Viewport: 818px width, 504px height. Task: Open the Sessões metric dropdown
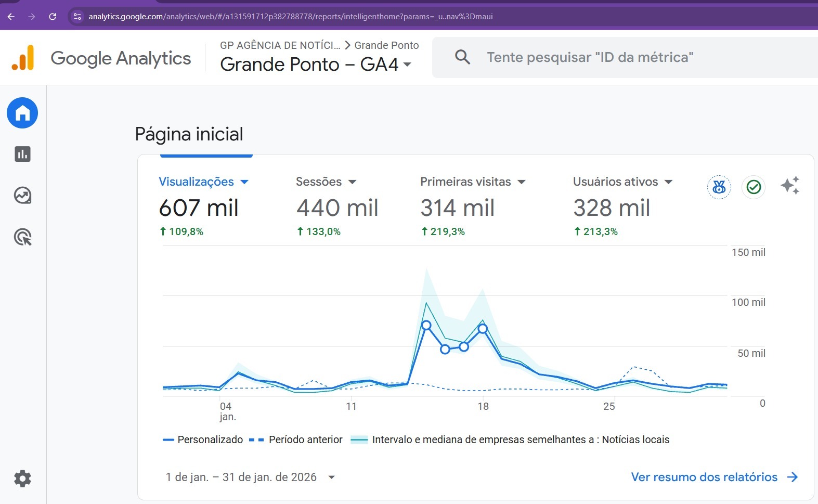pos(326,182)
